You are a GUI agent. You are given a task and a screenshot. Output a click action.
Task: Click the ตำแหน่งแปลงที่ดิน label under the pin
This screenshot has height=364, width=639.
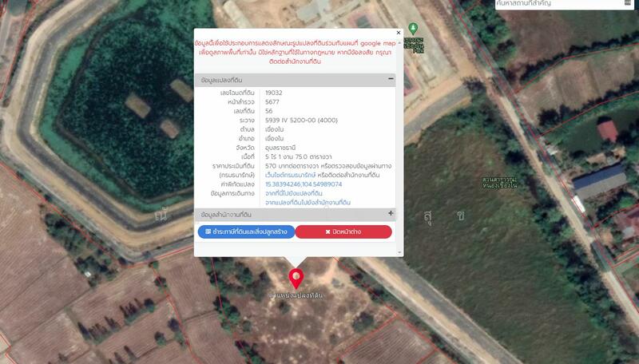(296, 296)
